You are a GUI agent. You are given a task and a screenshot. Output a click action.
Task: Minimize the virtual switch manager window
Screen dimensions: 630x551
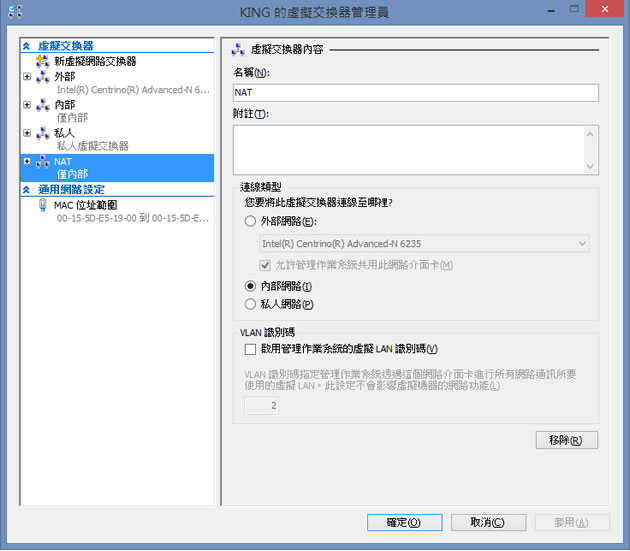coord(551,10)
